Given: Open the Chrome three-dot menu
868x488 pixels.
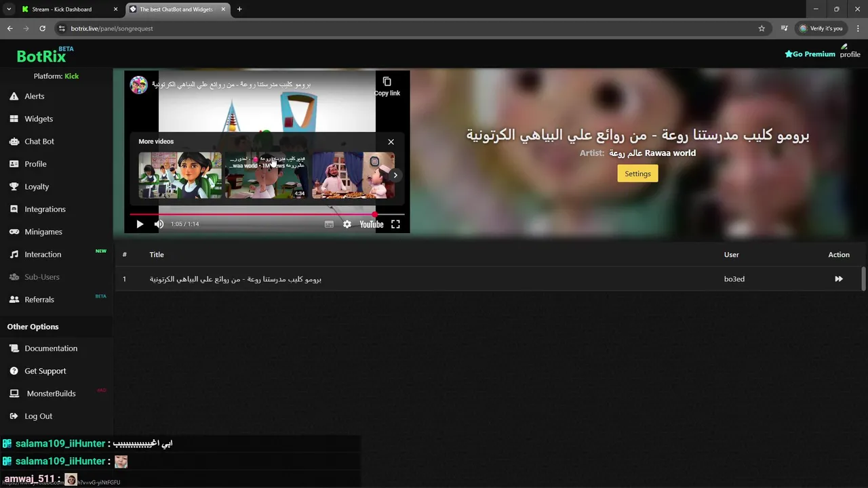Looking at the screenshot, I should pyautogui.click(x=858, y=28).
